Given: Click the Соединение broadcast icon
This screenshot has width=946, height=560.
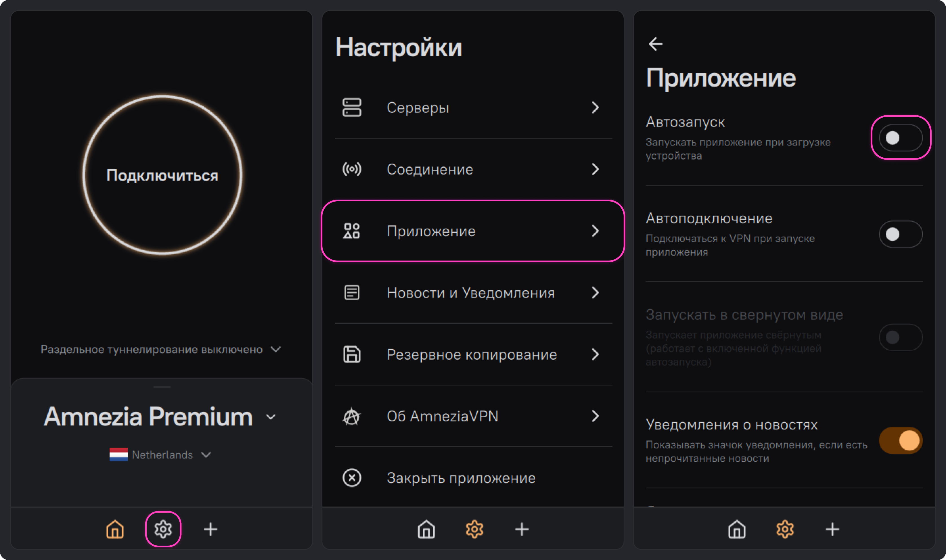Looking at the screenshot, I should [352, 169].
